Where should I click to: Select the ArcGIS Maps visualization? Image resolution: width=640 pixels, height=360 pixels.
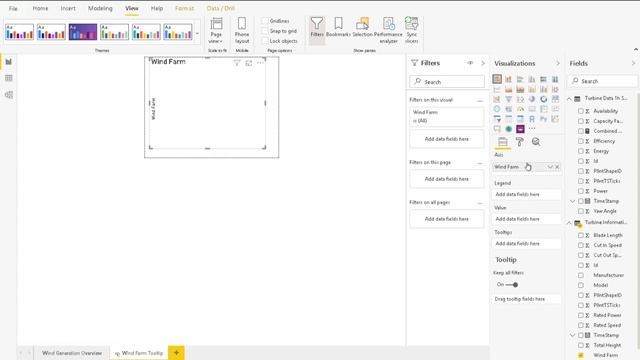click(509, 129)
